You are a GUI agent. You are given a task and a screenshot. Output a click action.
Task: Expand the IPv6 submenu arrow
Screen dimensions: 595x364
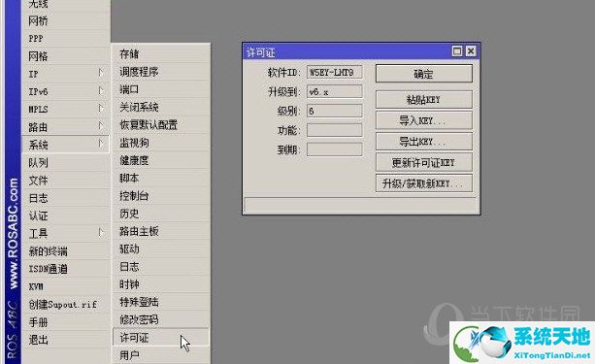[x=101, y=90]
